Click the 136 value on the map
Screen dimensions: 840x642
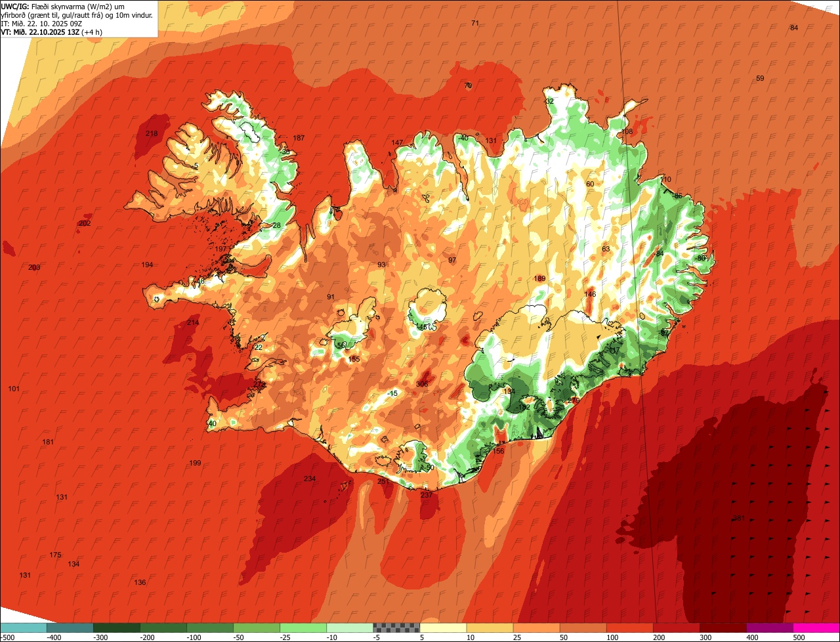click(140, 582)
